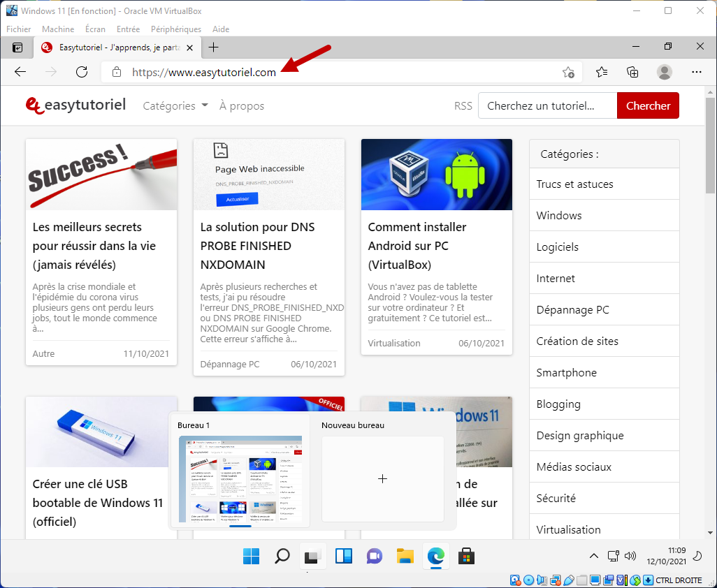Go back with the back arrow
Screen dimensions: 717x588
[20, 72]
